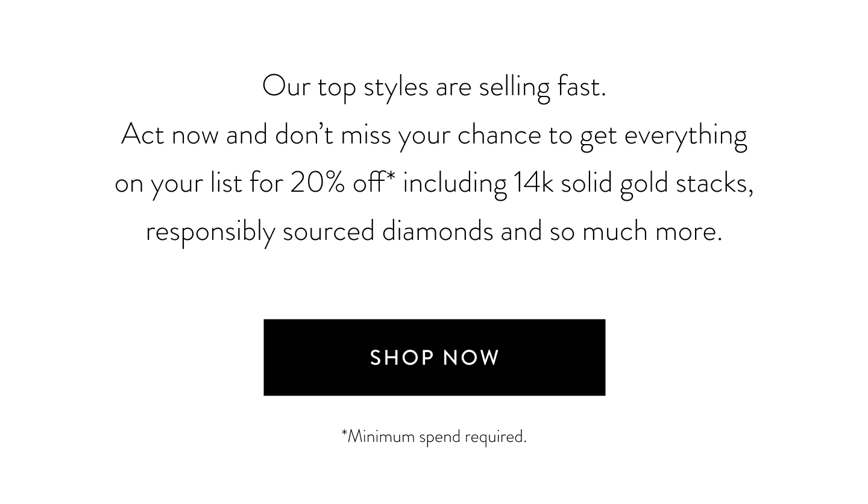Click the phrase "on your list"
The height and width of the screenshot is (504, 868).
[178, 184]
